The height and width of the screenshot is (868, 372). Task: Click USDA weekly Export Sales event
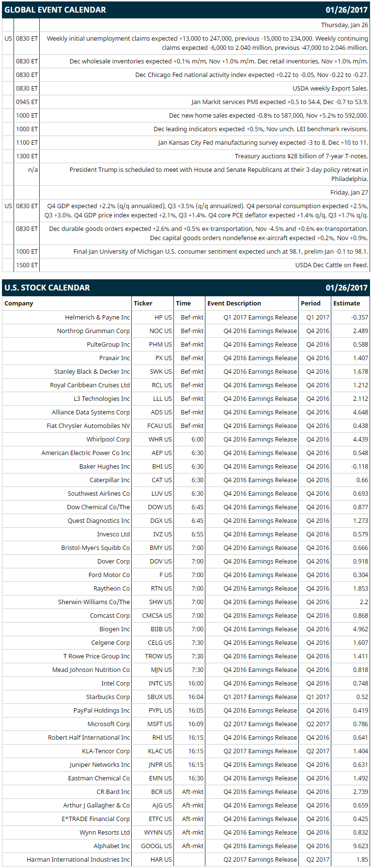(330, 88)
